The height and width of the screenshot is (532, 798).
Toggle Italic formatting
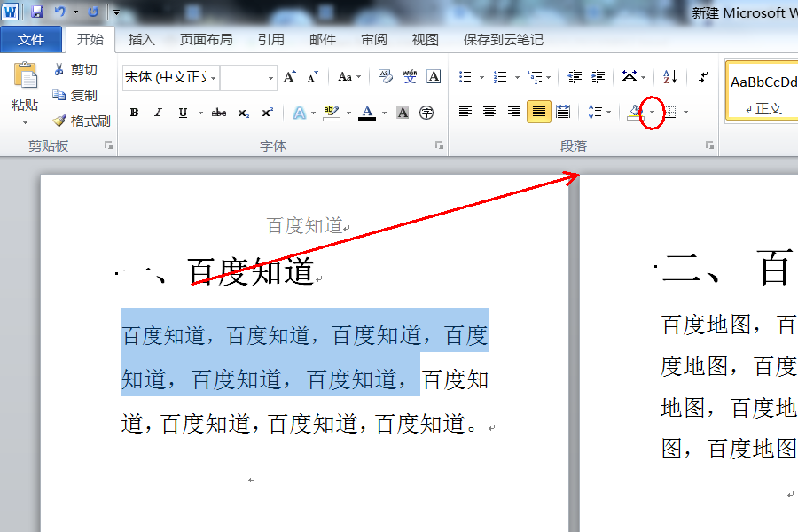tap(159, 113)
